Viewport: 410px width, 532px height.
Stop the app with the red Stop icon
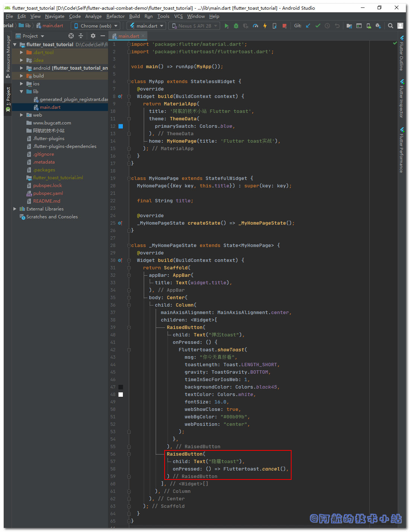(x=285, y=26)
